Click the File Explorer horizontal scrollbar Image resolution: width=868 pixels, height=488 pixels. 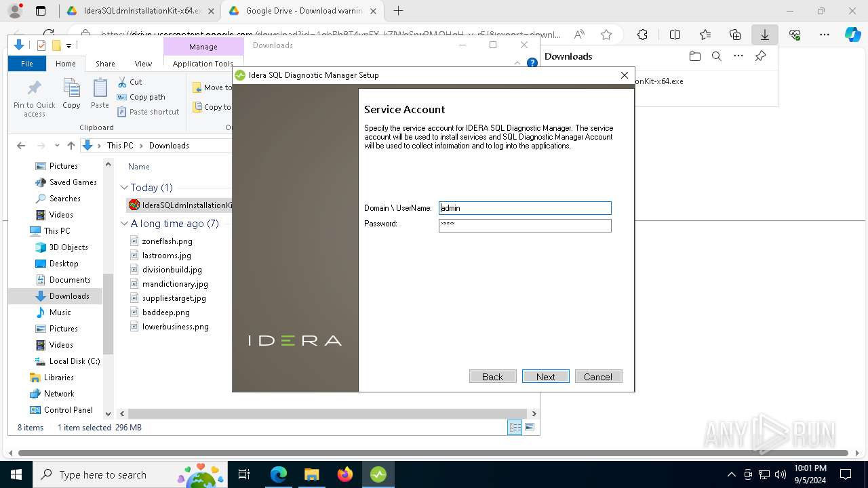point(328,413)
